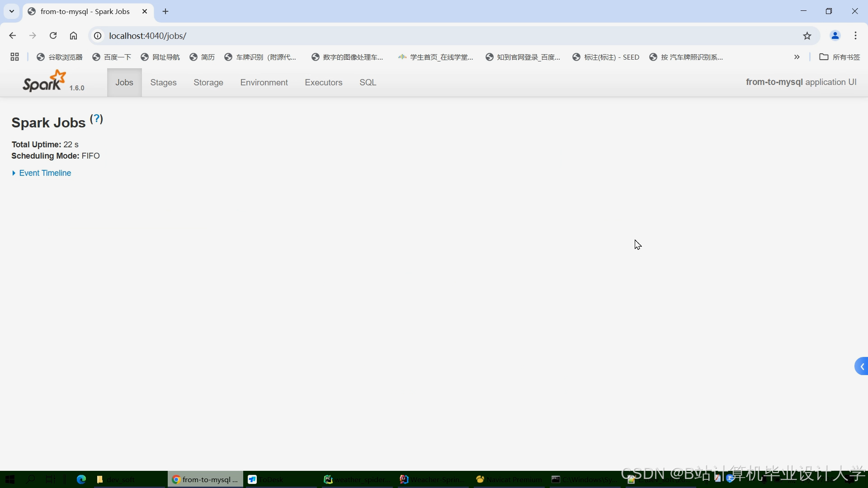The image size is (868, 488).
Task: Open the Chrome profile icon
Action: click(x=835, y=36)
